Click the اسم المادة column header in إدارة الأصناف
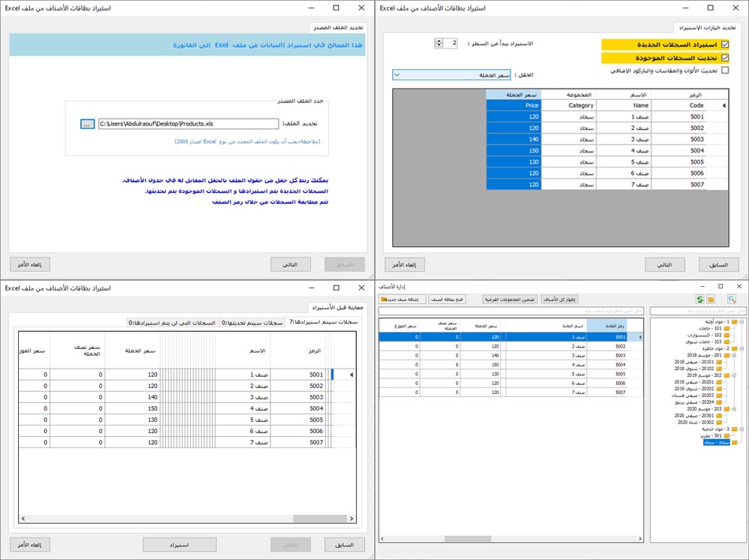749x560 pixels. pos(546,326)
